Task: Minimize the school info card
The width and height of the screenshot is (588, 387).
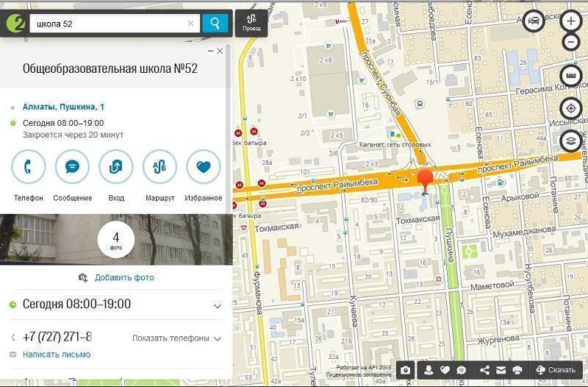Action: click(210, 51)
